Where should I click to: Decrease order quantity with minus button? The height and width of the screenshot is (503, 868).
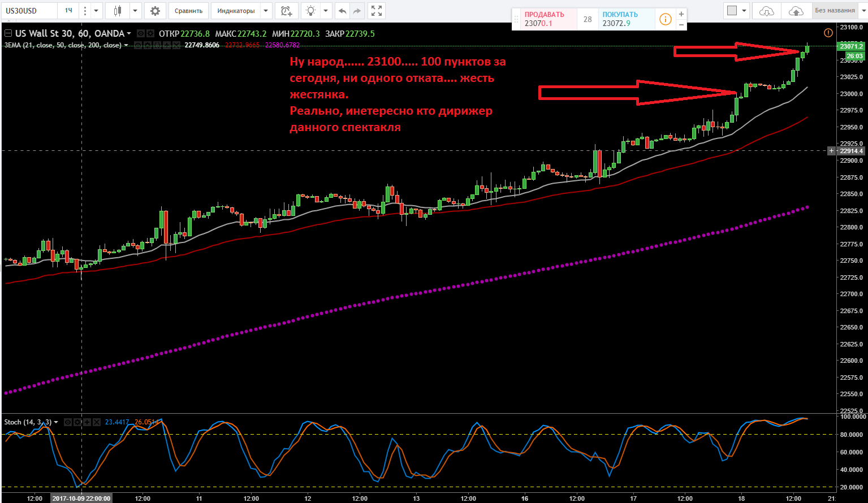pos(681,24)
